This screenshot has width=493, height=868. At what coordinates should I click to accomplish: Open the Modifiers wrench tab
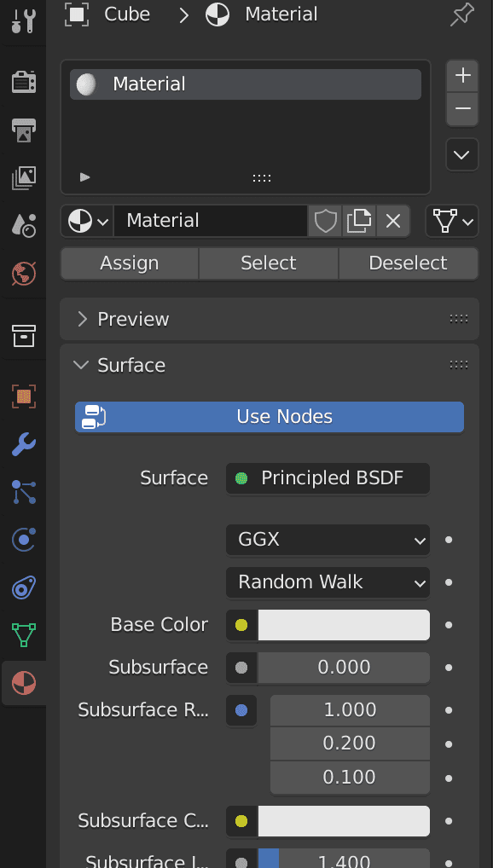tap(24, 444)
